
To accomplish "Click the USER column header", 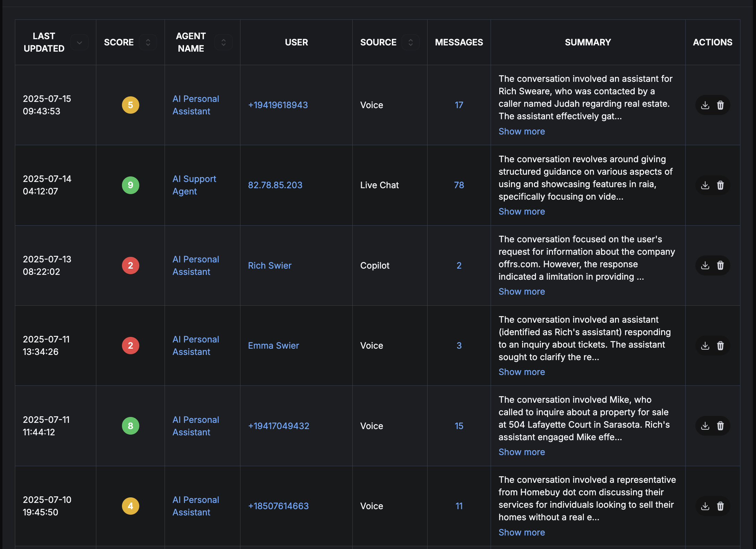I will [x=296, y=42].
